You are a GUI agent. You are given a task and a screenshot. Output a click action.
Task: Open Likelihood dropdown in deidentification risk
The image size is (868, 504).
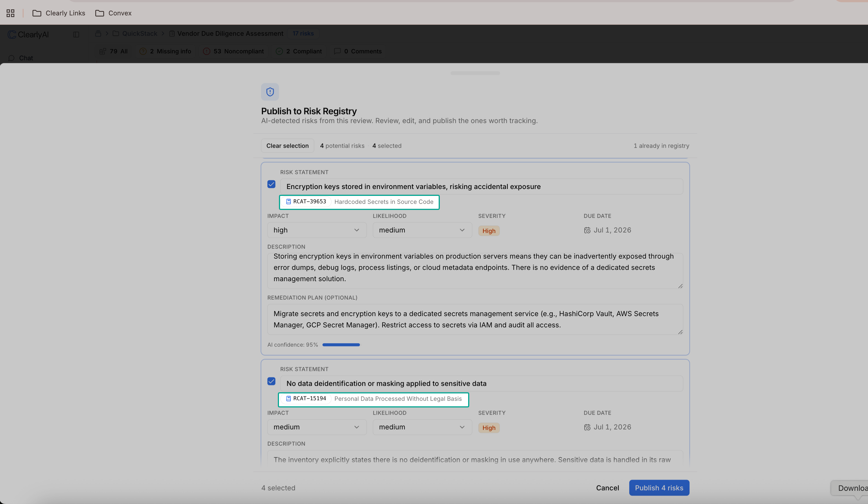click(x=422, y=427)
